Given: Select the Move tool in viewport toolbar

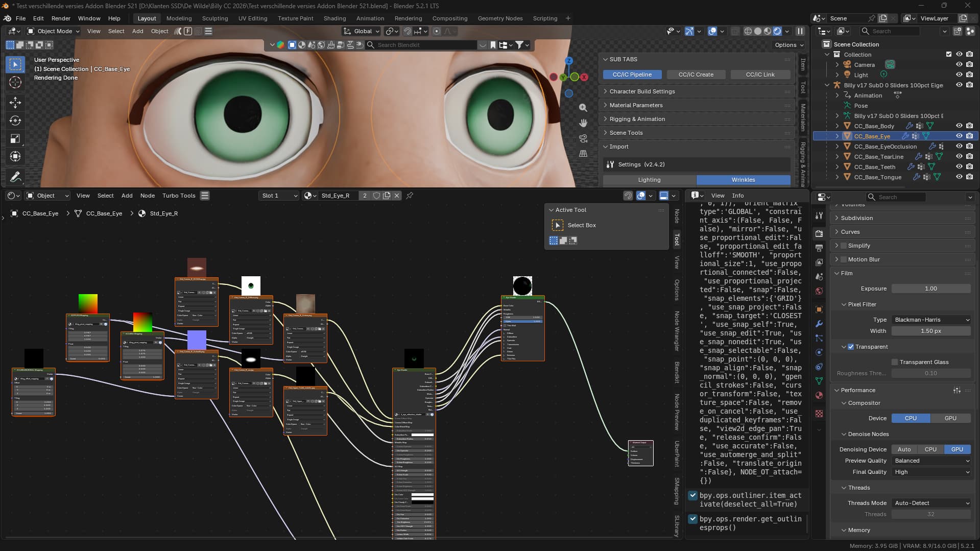Looking at the screenshot, I should click(x=15, y=102).
